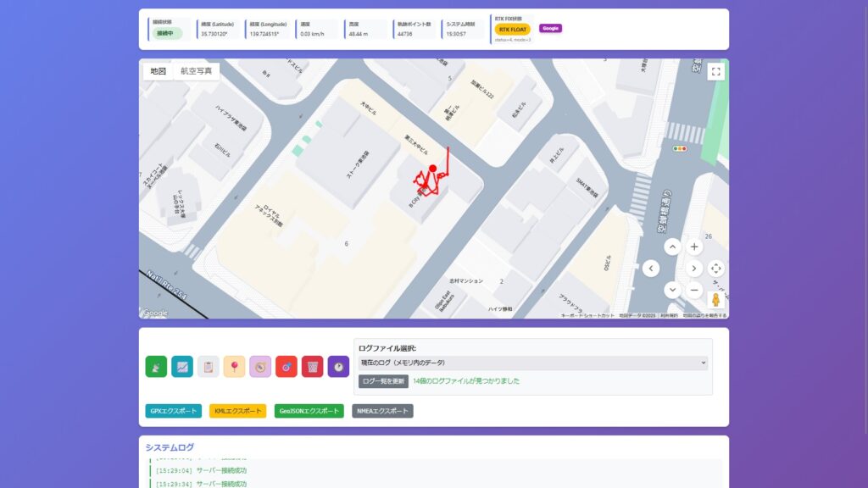Select the 地図 map type tab
This screenshot has height=488, width=868.
(159, 71)
